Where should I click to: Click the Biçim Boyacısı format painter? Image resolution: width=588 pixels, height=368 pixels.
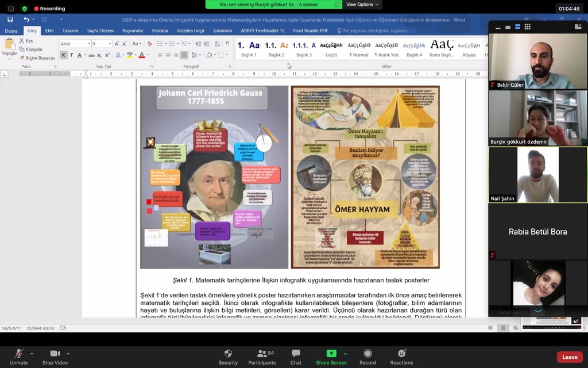click(38, 58)
